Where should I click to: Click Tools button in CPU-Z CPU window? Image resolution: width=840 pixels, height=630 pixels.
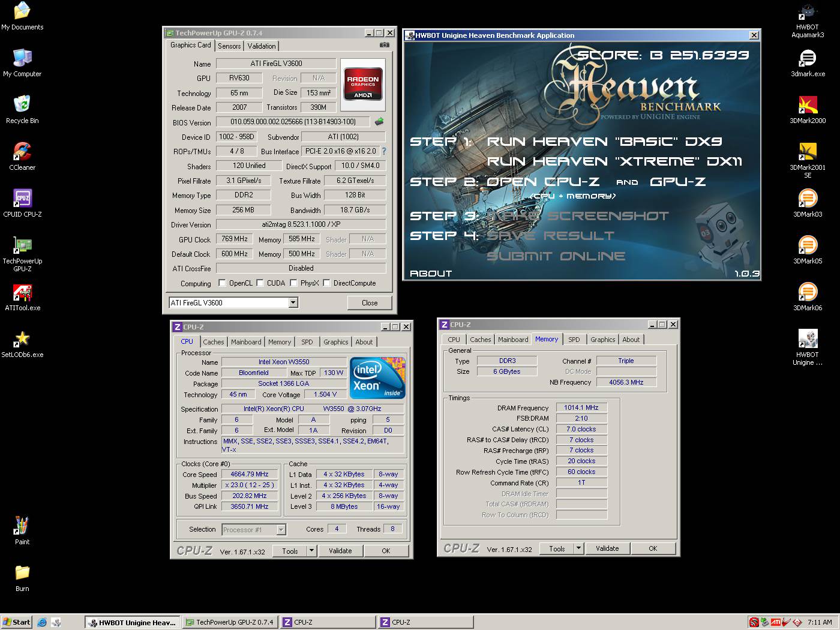tap(290, 551)
